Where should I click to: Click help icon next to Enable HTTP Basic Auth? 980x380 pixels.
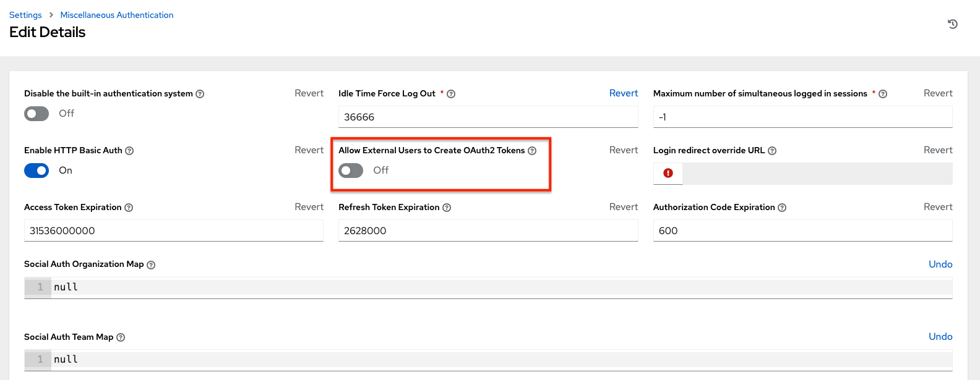pos(129,151)
